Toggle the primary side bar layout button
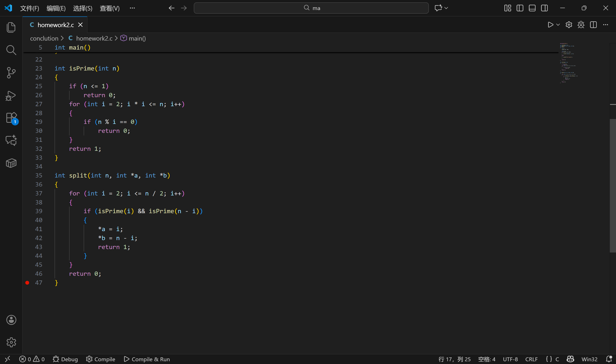This screenshot has width=616, height=364. [520, 8]
